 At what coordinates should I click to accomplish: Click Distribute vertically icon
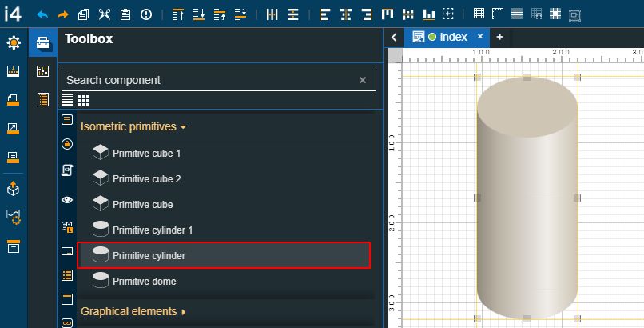pos(293,14)
